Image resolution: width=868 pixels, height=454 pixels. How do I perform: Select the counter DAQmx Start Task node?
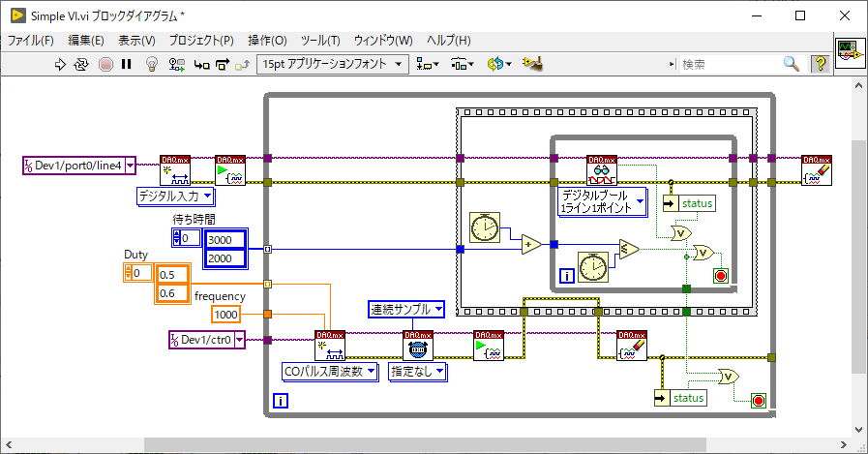(x=489, y=346)
